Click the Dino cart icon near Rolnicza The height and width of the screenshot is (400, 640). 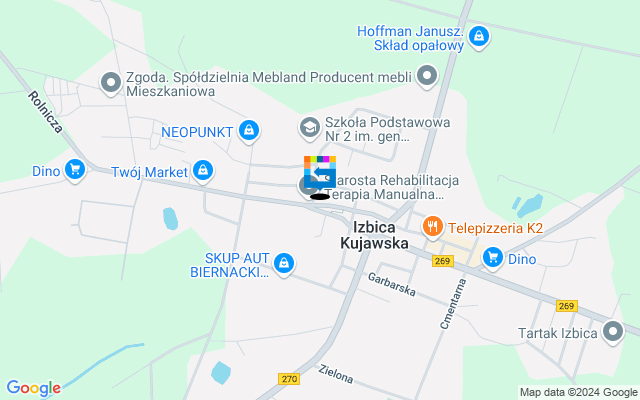tap(75, 170)
